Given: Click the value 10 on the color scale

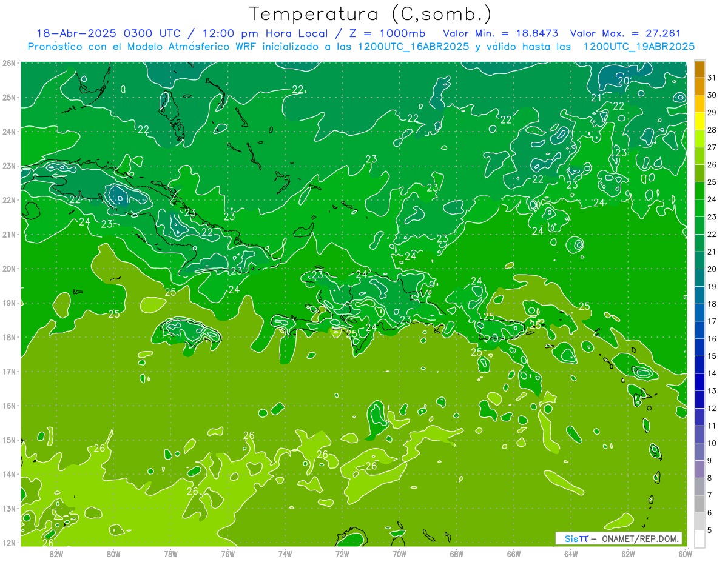Looking at the screenshot, I should click(712, 443).
